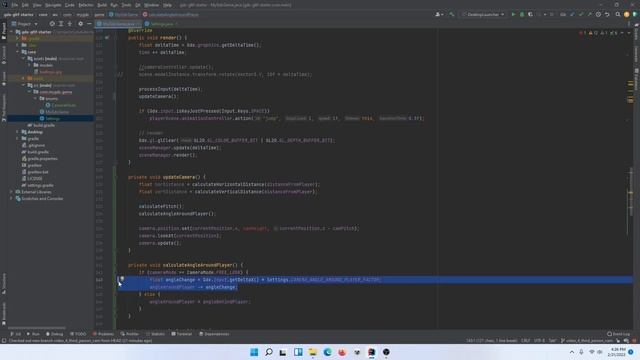This screenshot has height=360, width=640.
Task: Open the Profiler tool window
Action: (130, 334)
